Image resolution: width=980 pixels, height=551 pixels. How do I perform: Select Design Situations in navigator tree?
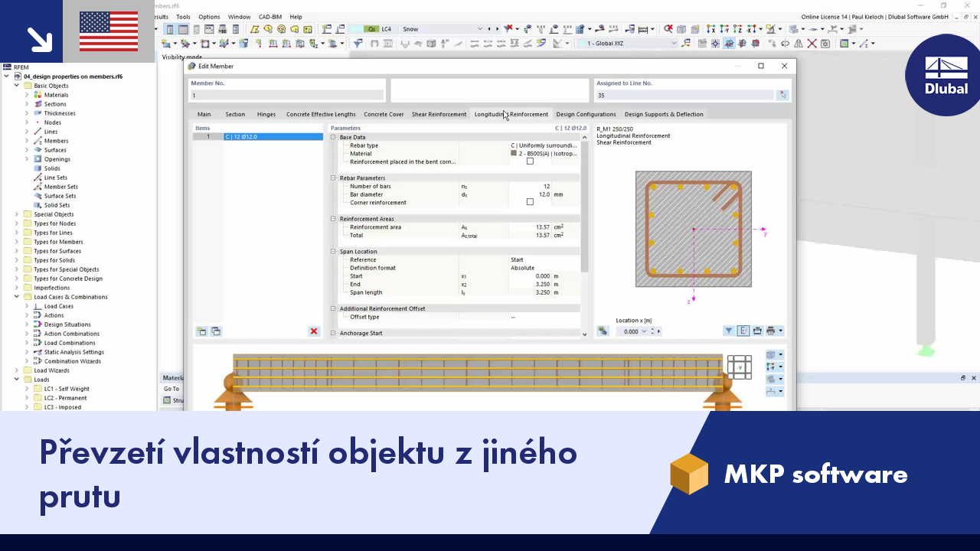coord(67,324)
